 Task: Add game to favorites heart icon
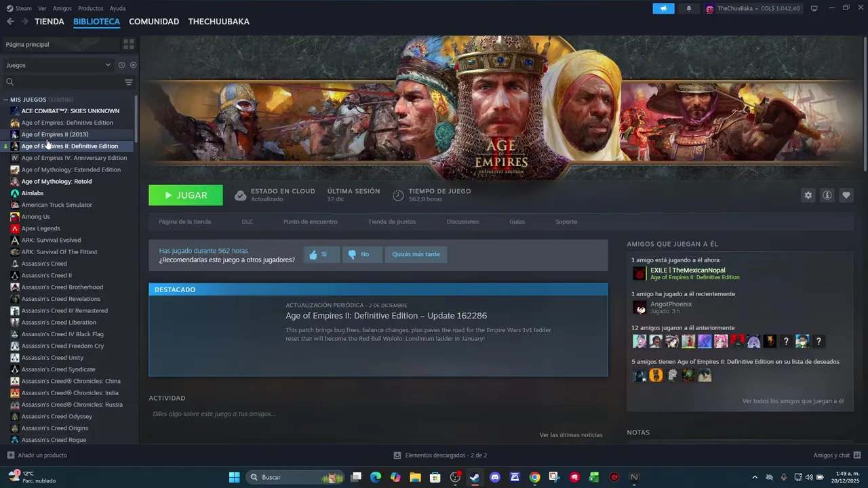point(846,195)
